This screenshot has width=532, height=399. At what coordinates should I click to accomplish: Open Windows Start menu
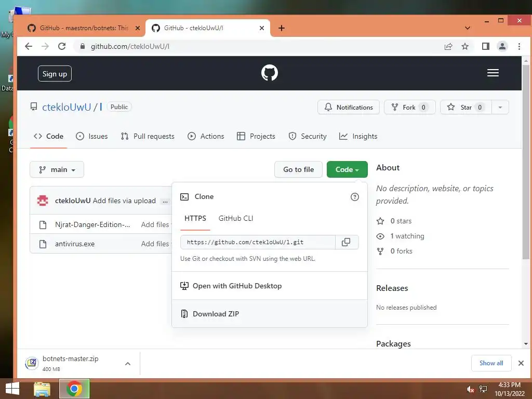click(x=12, y=389)
